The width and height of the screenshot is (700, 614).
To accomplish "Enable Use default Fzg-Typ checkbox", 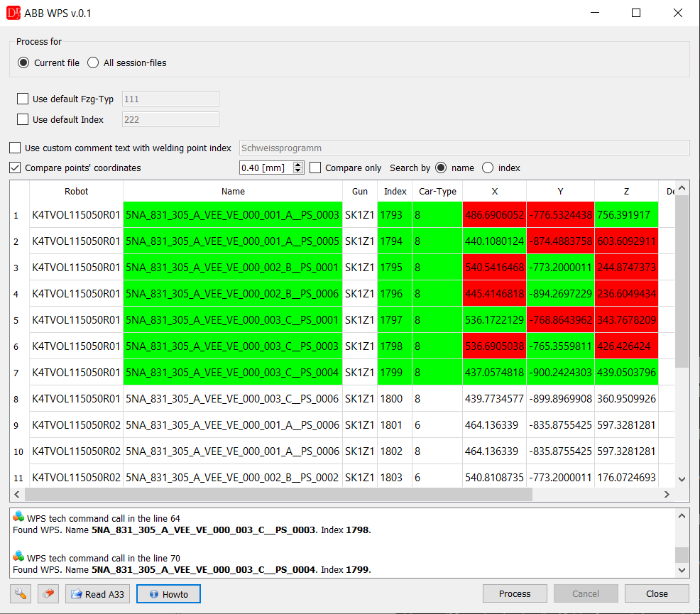I will (22, 99).
